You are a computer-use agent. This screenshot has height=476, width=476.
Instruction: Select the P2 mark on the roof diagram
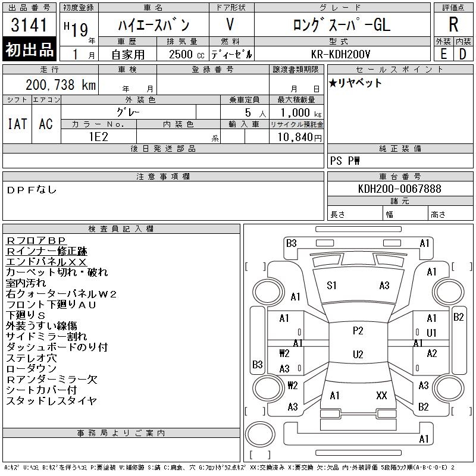(358, 331)
